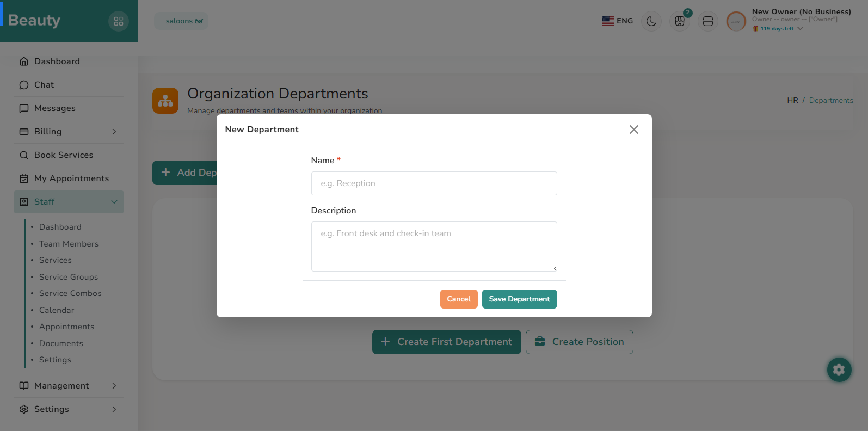Open Calendar under Staff
This screenshot has width=868, height=431.
pyautogui.click(x=57, y=310)
